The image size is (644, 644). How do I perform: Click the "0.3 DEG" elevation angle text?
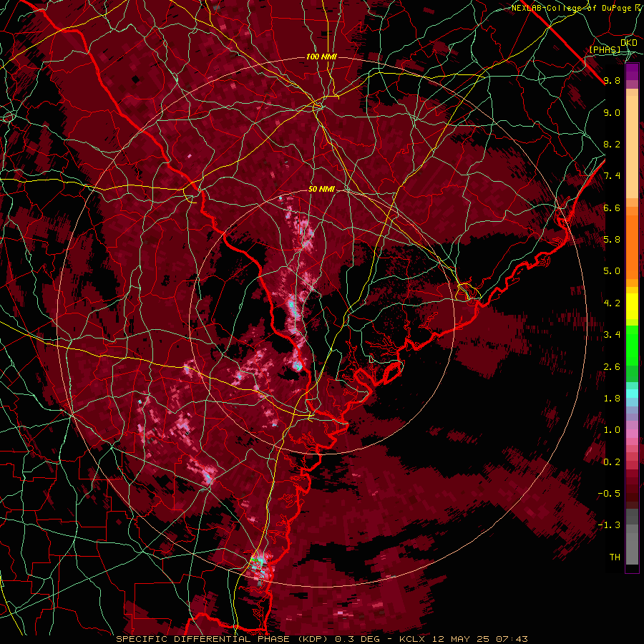coord(356,639)
